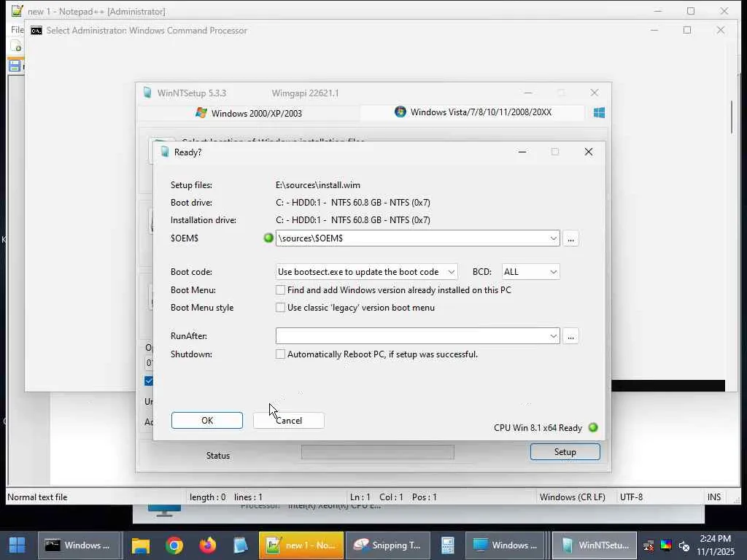Switch to Windows Vista/7/8/10/11/2008/20XX tab
Image resolution: width=747 pixels, height=560 pixels.
(x=473, y=112)
